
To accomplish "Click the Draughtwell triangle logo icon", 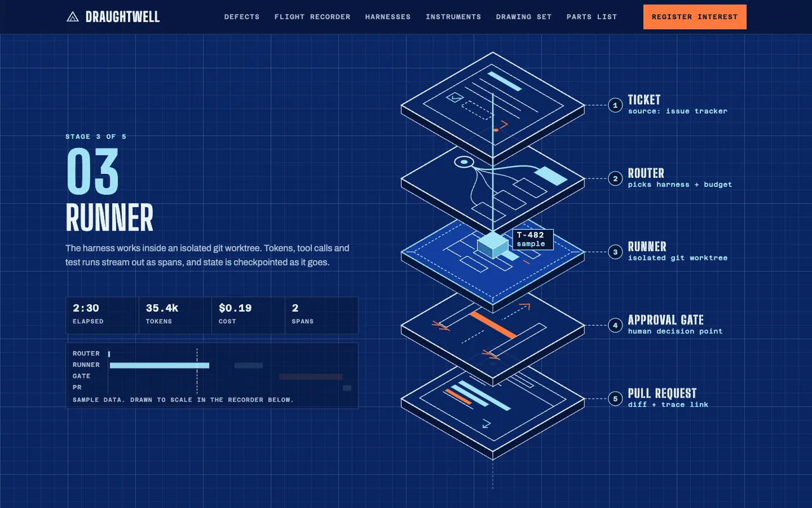I will [x=73, y=17].
